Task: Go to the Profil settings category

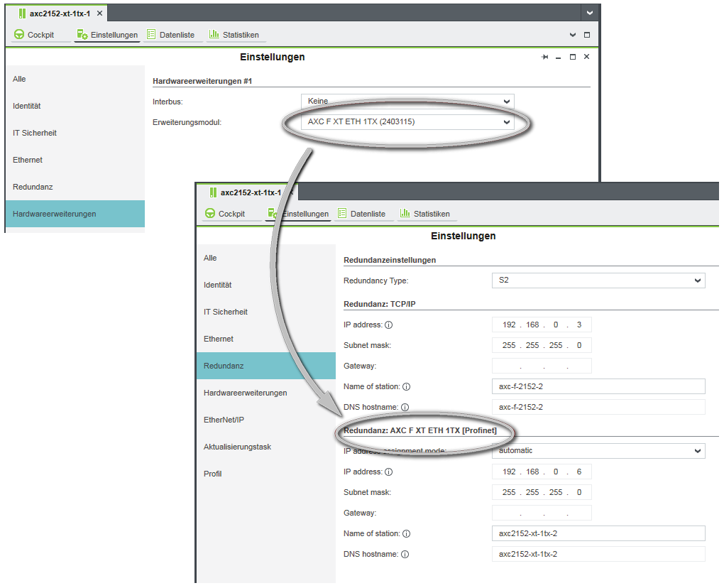Action: click(213, 474)
